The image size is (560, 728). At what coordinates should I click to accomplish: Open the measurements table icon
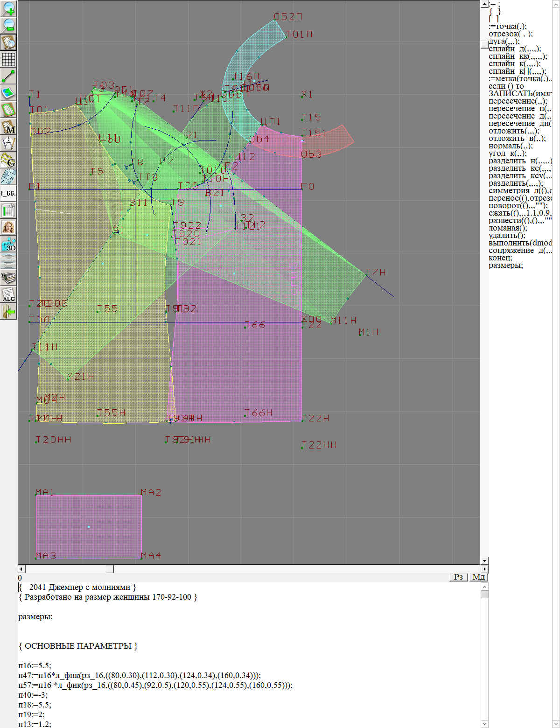coord(8,210)
